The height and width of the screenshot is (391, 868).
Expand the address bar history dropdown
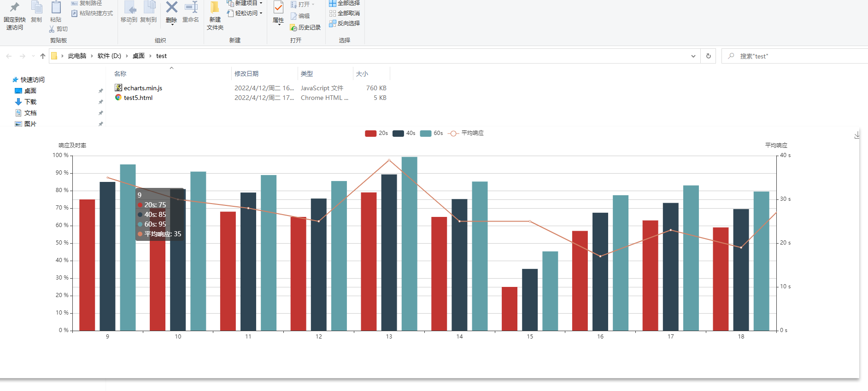click(x=693, y=56)
